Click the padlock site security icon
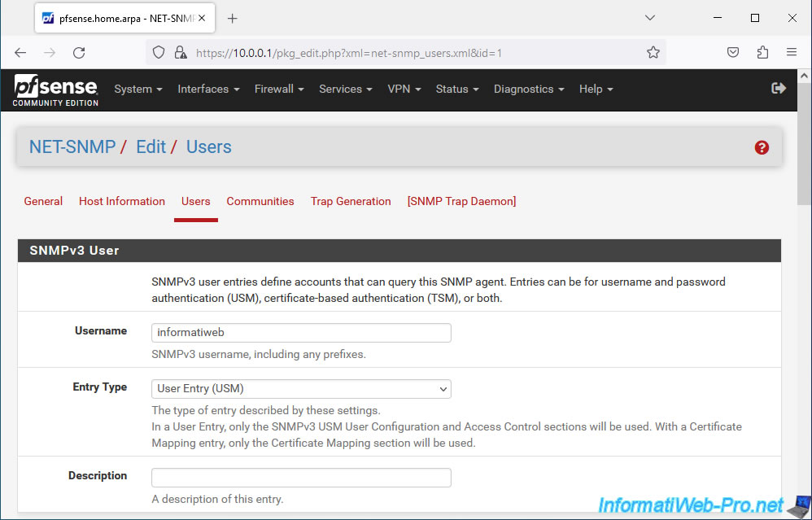This screenshot has width=812, height=520. 180,52
